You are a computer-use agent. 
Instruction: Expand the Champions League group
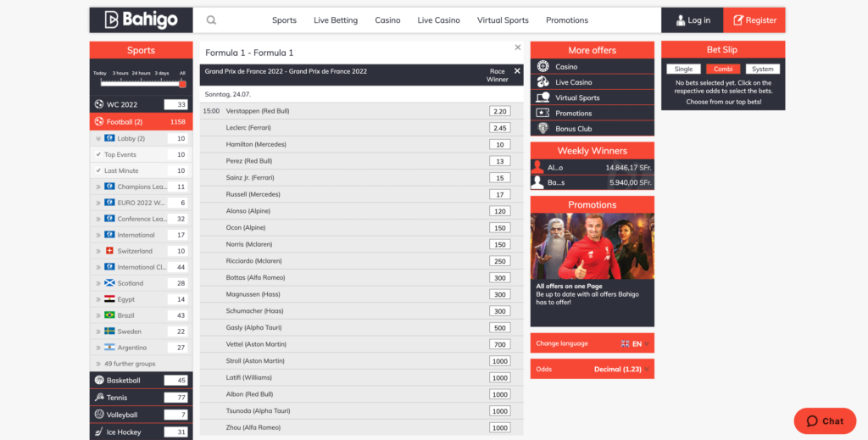[98, 187]
